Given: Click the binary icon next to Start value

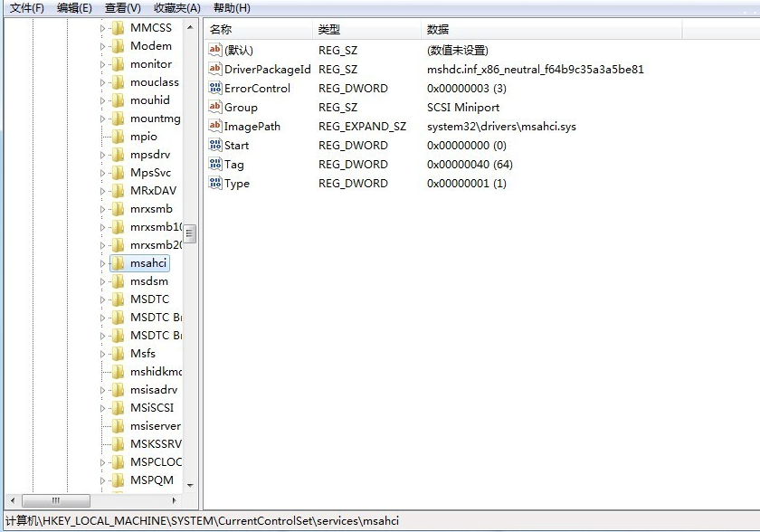Looking at the screenshot, I should coord(215,146).
